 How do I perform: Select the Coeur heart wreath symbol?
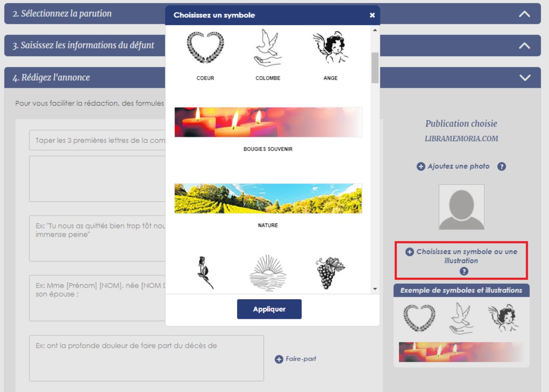tap(205, 48)
